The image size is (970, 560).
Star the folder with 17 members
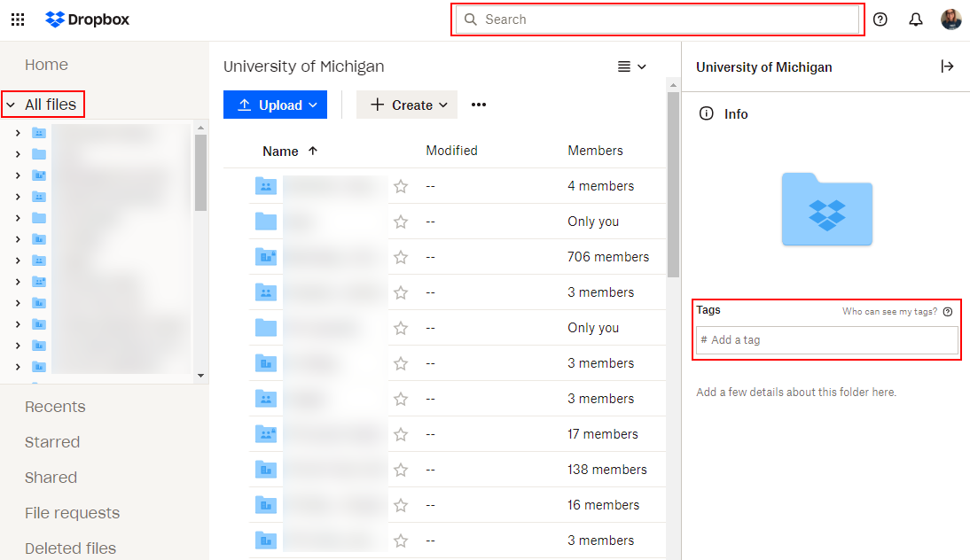click(x=401, y=434)
